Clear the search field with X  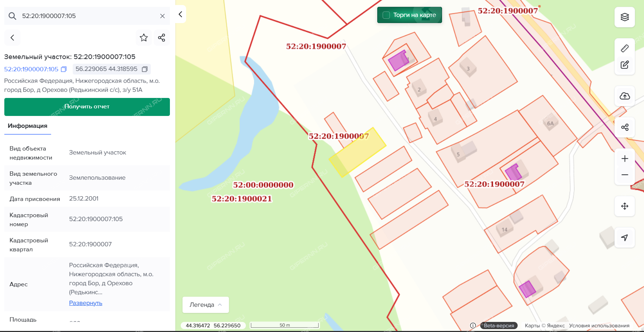[x=162, y=16]
